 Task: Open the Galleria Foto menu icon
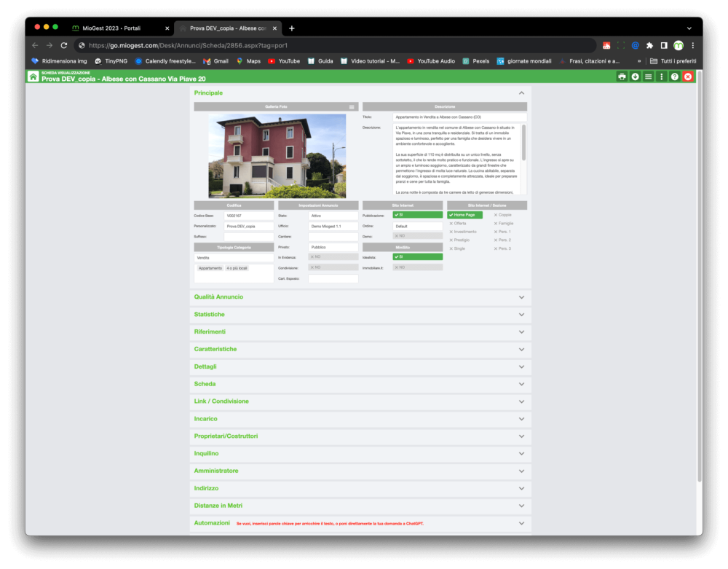click(352, 107)
